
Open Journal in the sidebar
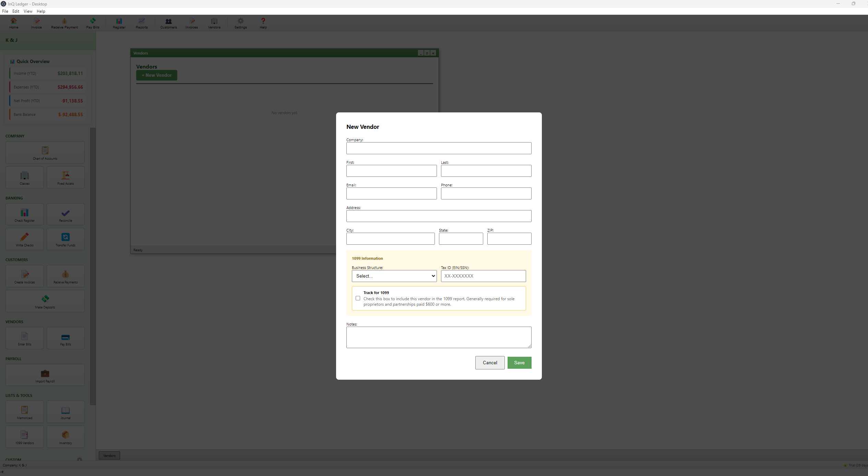click(66, 412)
